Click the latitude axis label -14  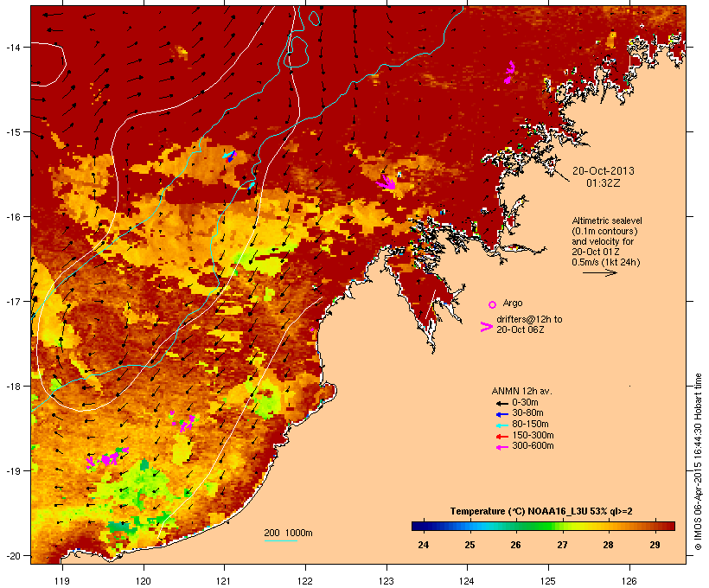pyautogui.click(x=13, y=47)
